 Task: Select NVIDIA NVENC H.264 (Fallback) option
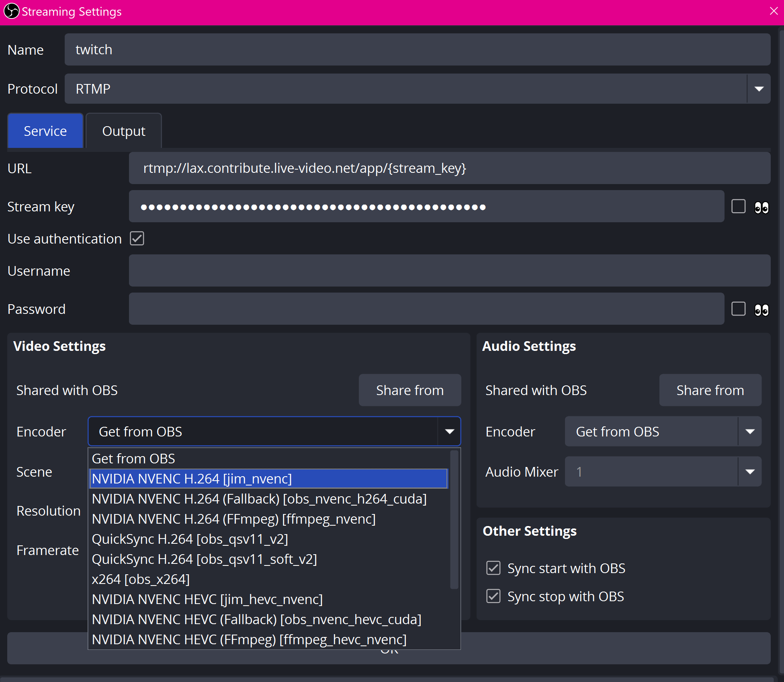tap(268, 499)
